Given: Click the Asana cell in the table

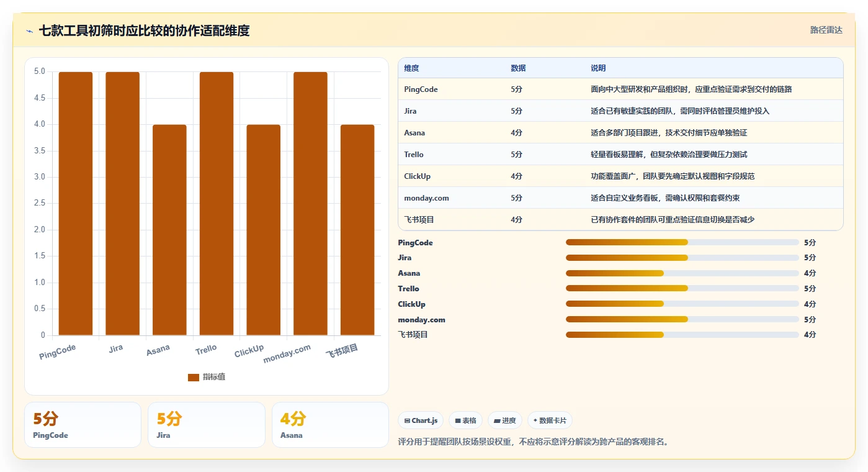Looking at the screenshot, I should [x=414, y=133].
